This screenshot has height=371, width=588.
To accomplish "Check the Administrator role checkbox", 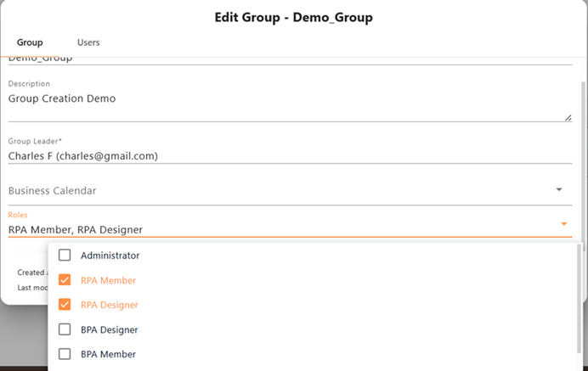I will [x=65, y=256].
